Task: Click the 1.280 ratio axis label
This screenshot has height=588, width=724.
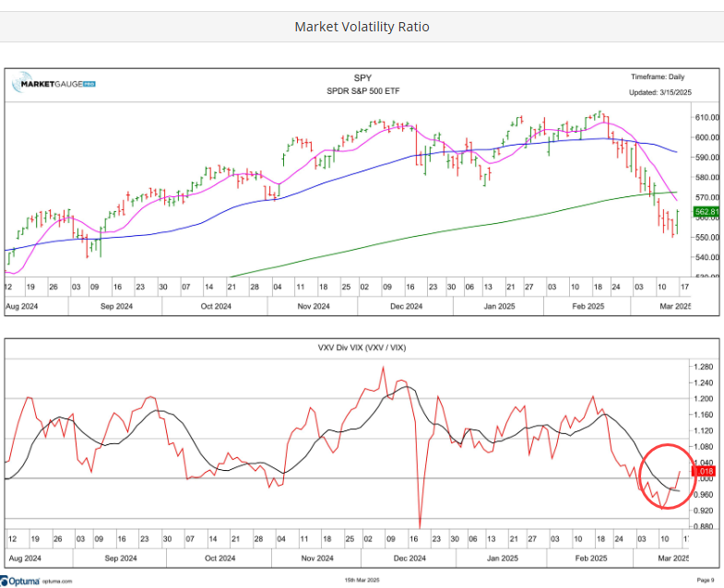Action: click(704, 367)
